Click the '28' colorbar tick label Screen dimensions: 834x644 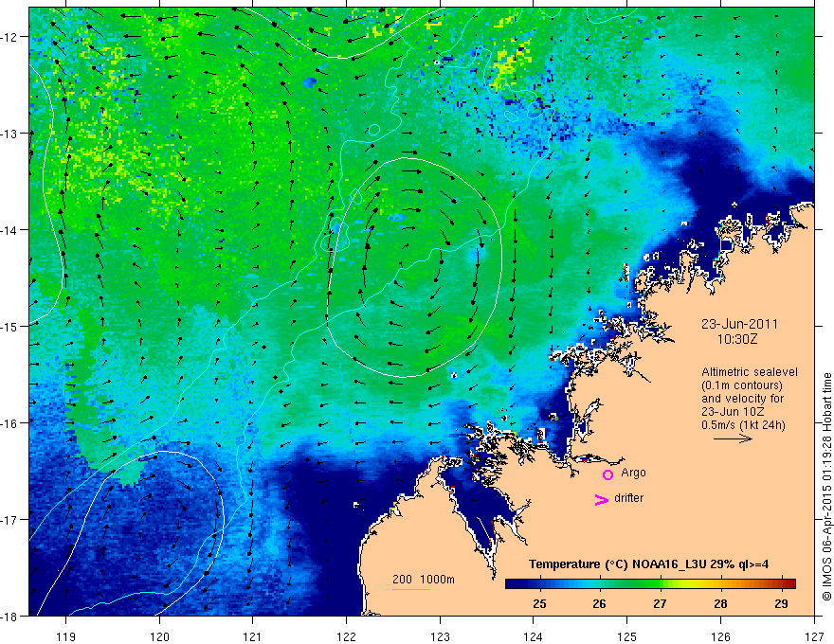coord(720,604)
